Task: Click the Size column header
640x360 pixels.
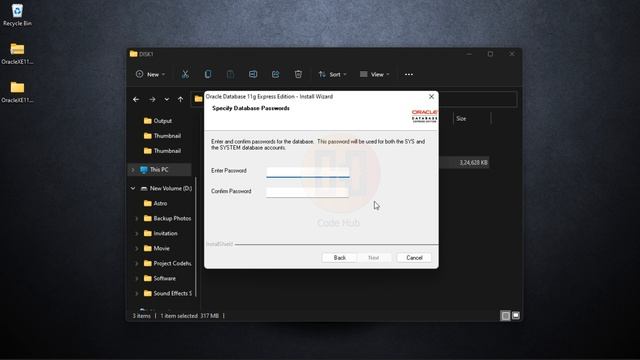Action: (472, 118)
